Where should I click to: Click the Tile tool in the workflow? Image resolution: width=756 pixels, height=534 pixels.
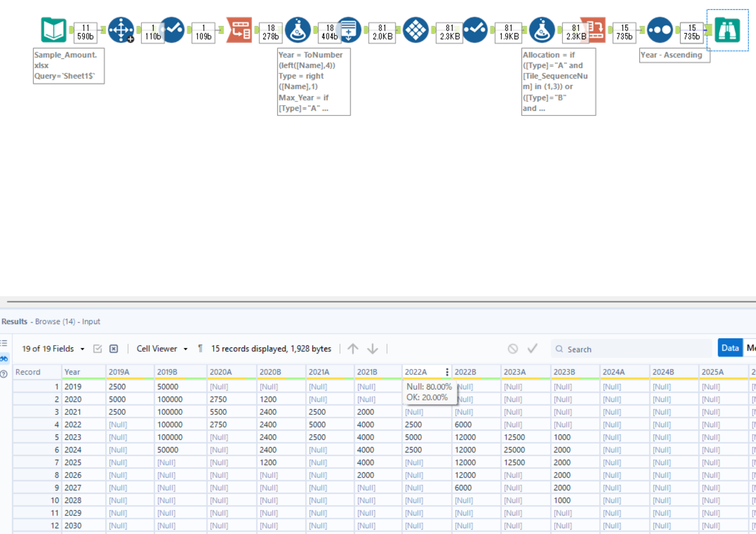click(415, 29)
